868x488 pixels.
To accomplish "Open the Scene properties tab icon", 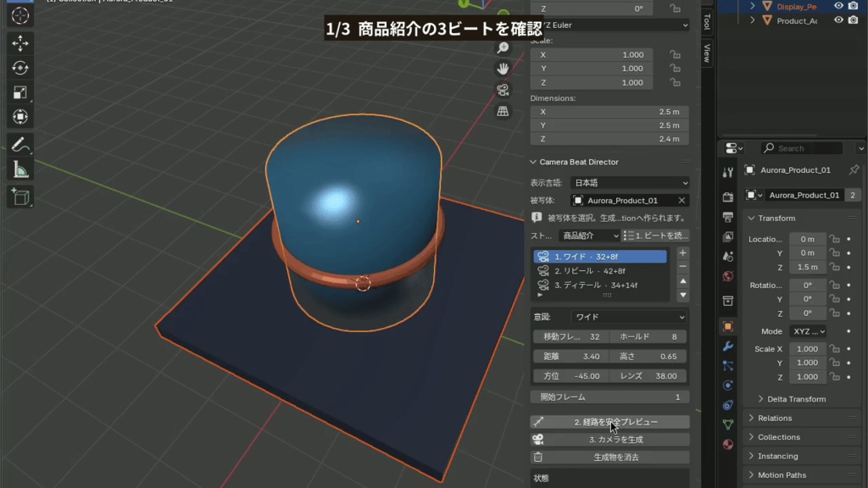I will point(728,257).
